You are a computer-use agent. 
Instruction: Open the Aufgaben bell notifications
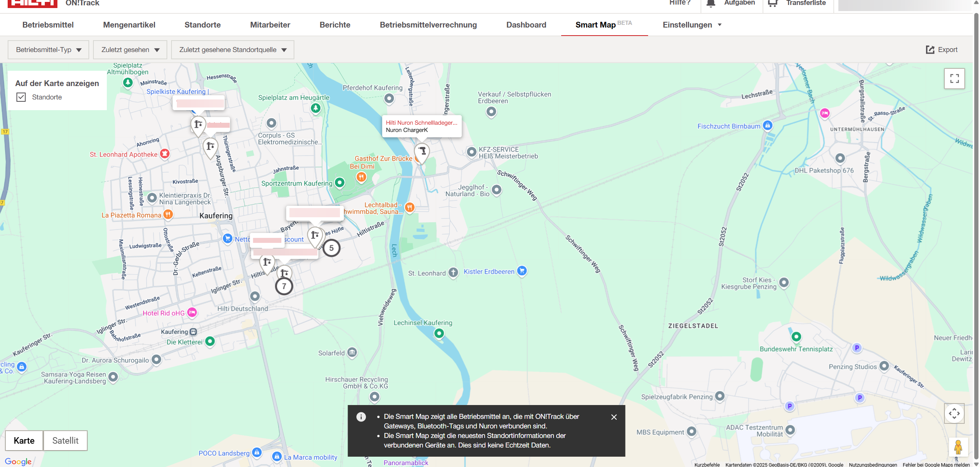pyautogui.click(x=711, y=3)
